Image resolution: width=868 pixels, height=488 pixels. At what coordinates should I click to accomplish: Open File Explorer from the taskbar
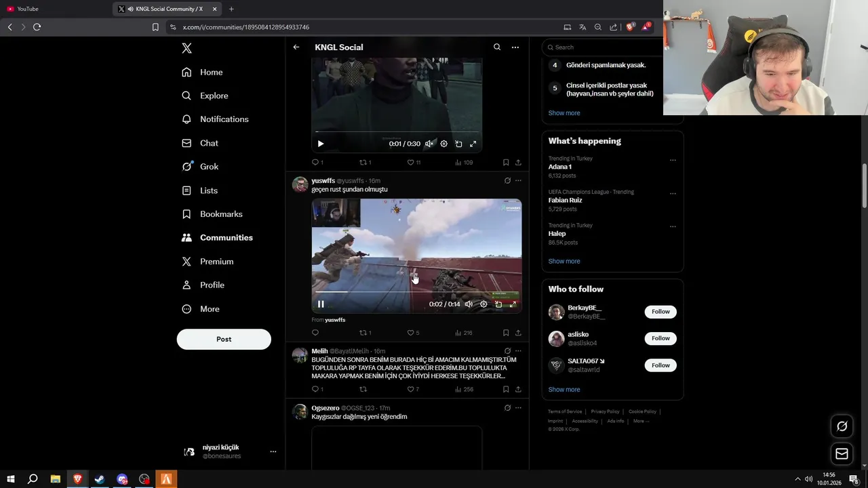coord(55,479)
